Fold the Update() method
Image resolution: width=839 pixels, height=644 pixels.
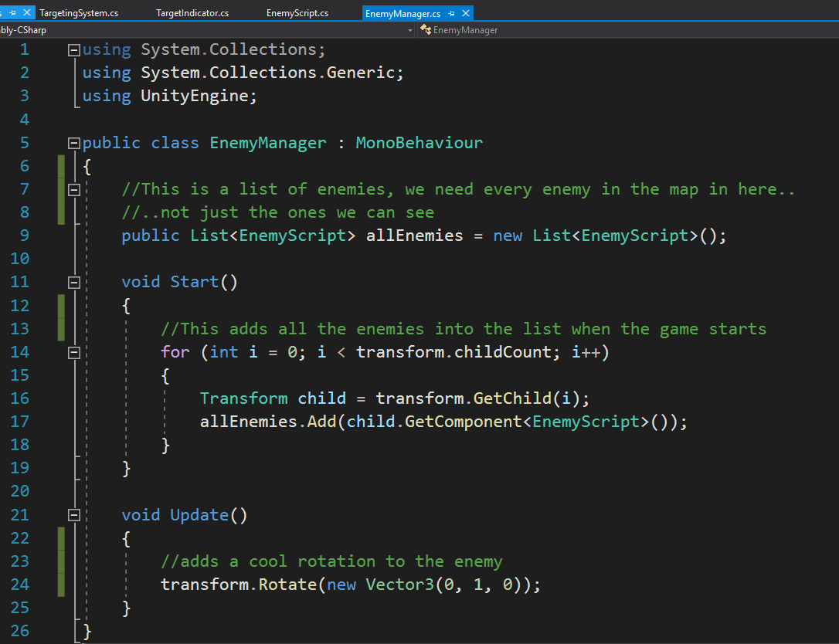74,515
